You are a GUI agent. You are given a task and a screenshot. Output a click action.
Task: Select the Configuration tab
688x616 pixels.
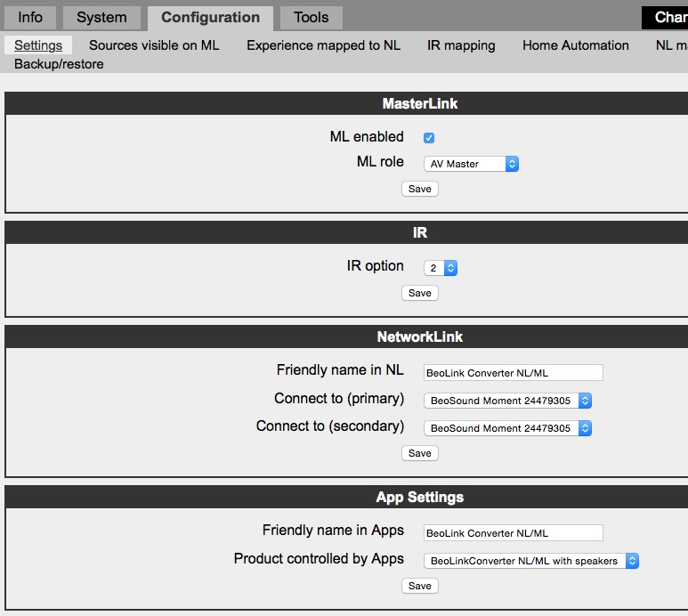(211, 18)
